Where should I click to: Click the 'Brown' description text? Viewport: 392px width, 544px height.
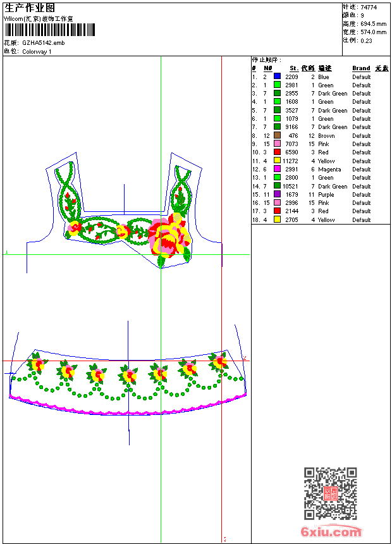pos(326,136)
